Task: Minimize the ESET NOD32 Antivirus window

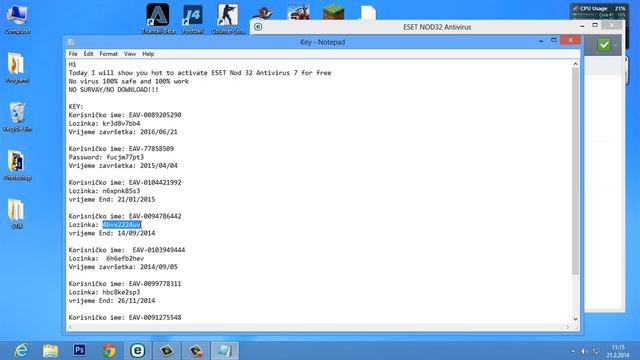Action: [x=582, y=26]
